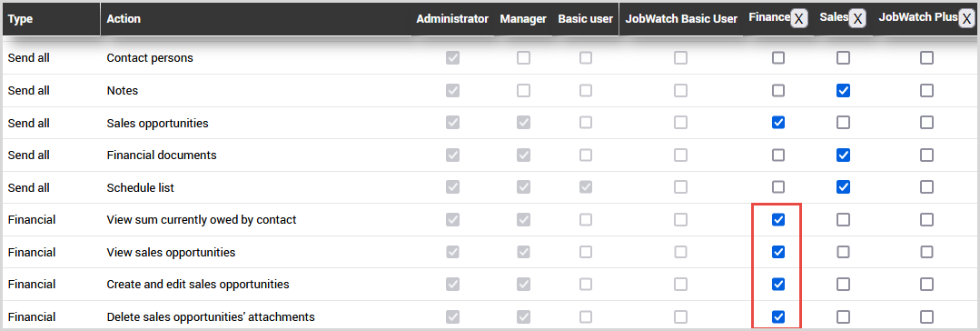Image resolution: width=980 pixels, height=331 pixels.
Task: Remove the Sales role with its X button
Action: click(x=858, y=19)
